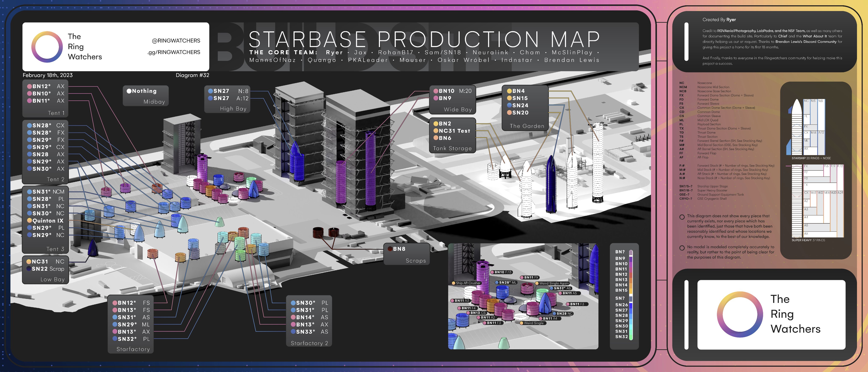
Task: Click the large ring logo in the bottom-right card
Action: tap(740, 314)
